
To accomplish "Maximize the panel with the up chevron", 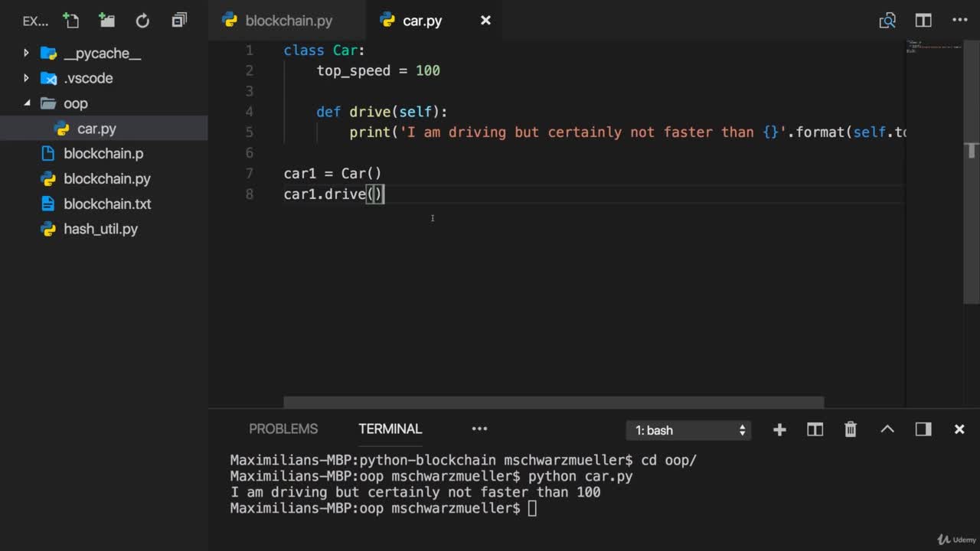I will (x=887, y=429).
